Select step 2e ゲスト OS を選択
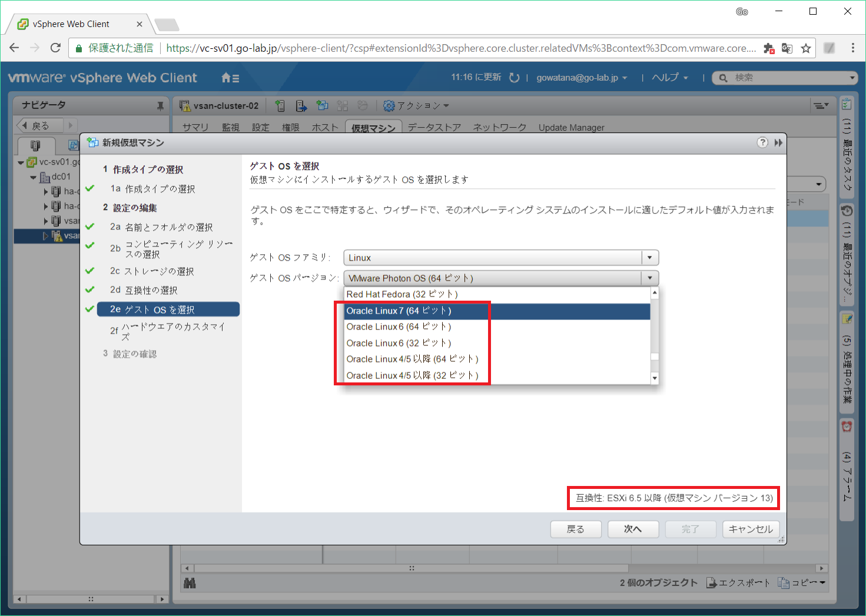866x616 pixels. [x=168, y=309]
